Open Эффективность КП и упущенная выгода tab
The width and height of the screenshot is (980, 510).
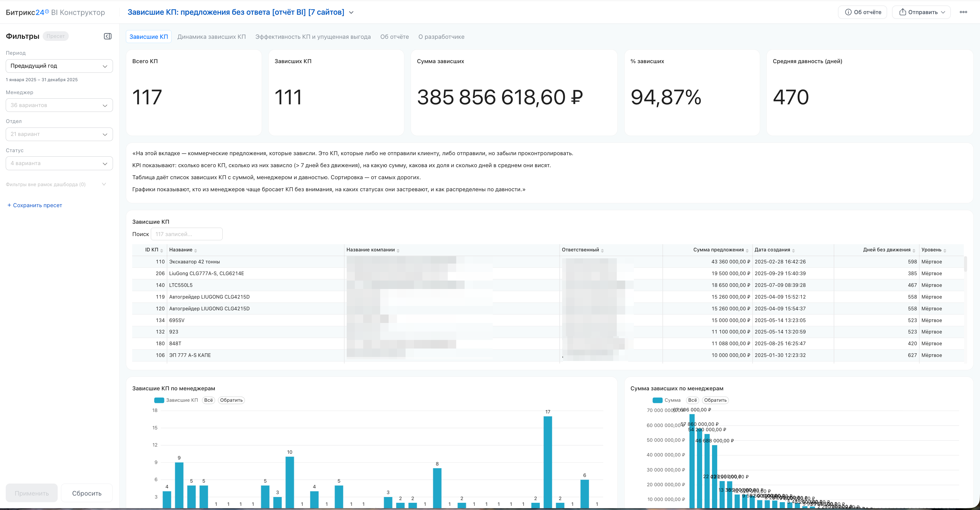(x=313, y=37)
